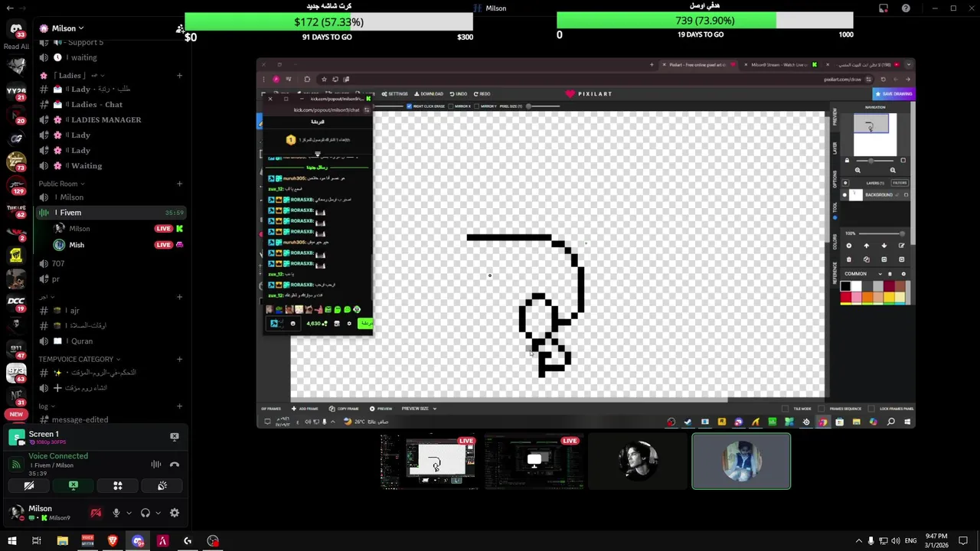Open File Explorer from taskbar
The image size is (980, 551).
[62, 541]
